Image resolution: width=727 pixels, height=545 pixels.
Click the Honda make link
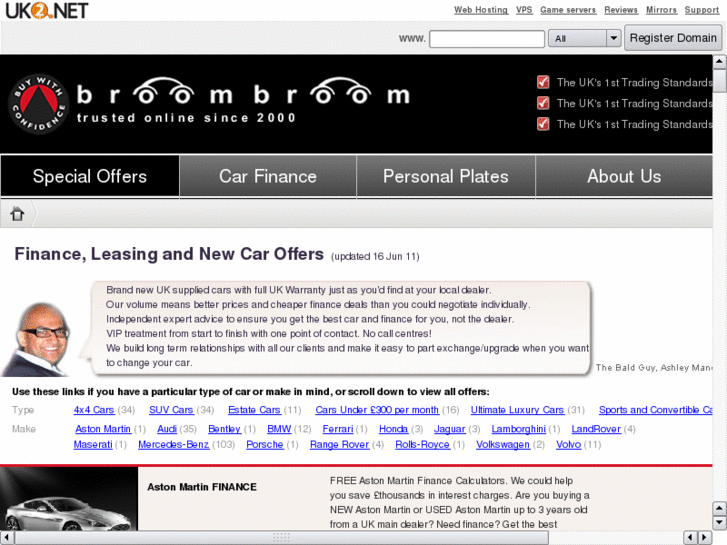393,429
